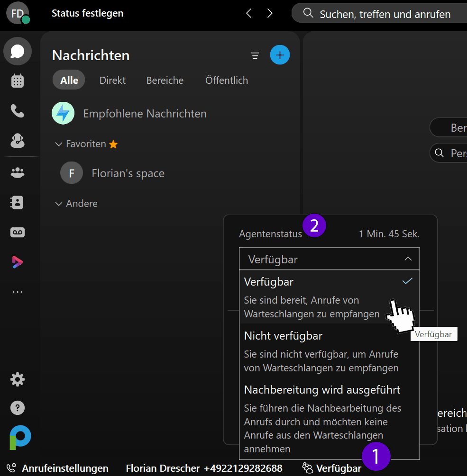Select the Öffentlich tab

tap(226, 80)
